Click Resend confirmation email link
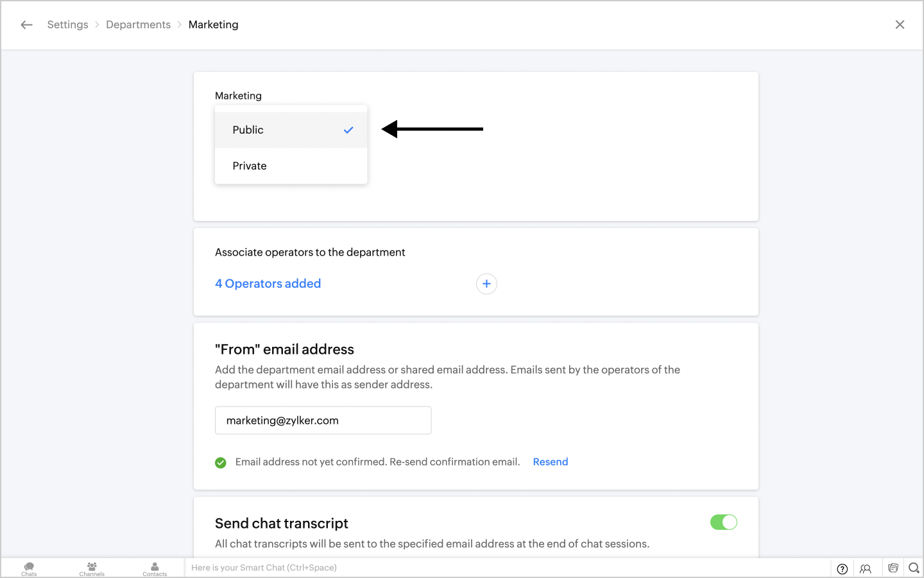This screenshot has height=578, width=924. (x=550, y=462)
